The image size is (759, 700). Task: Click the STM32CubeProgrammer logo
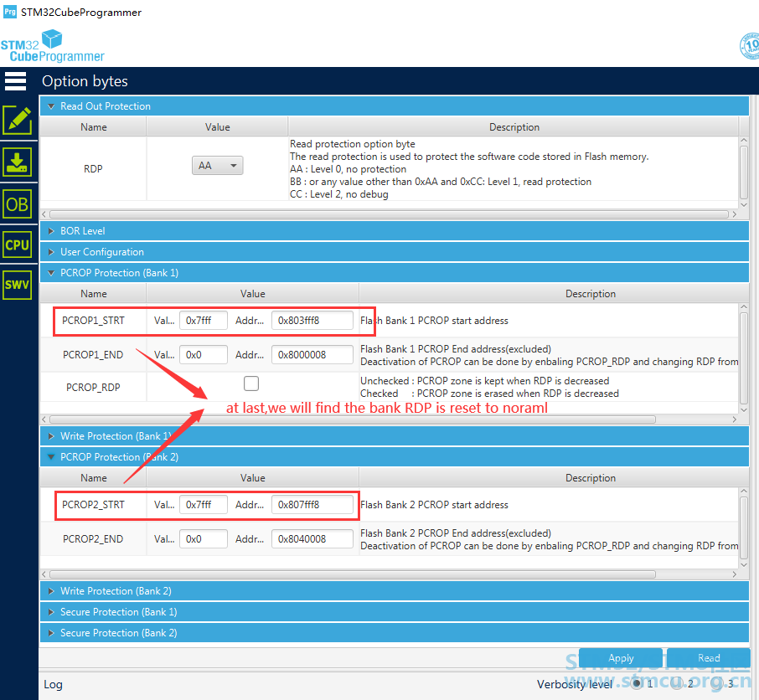pyautogui.click(x=52, y=46)
